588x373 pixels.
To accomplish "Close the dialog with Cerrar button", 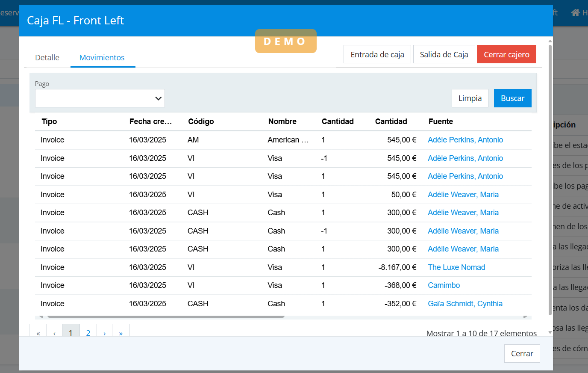I will click(x=522, y=354).
